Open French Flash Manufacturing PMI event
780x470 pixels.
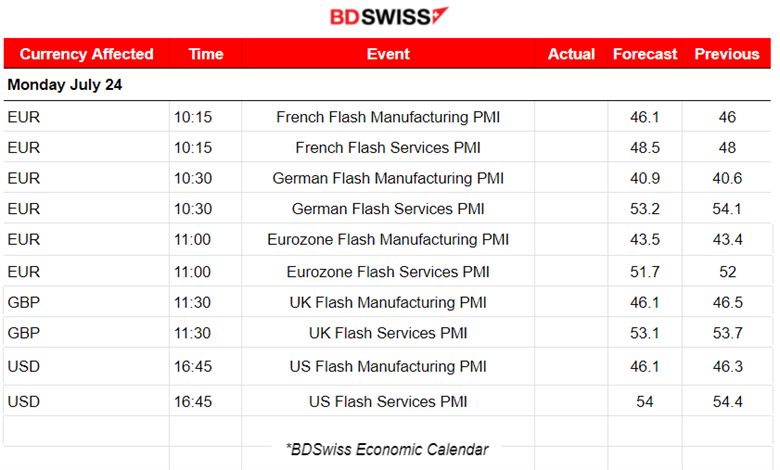[x=388, y=117]
